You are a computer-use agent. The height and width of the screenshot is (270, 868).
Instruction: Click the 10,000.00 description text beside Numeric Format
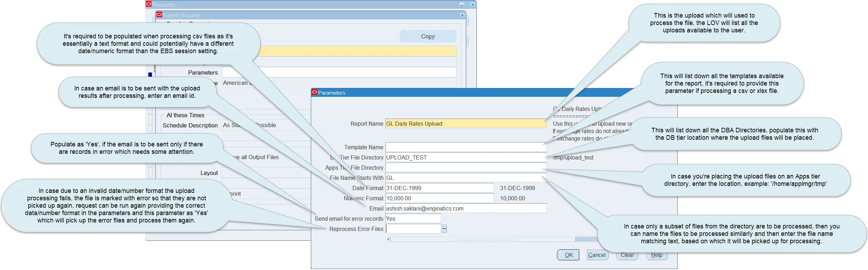[x=512, y=198]
